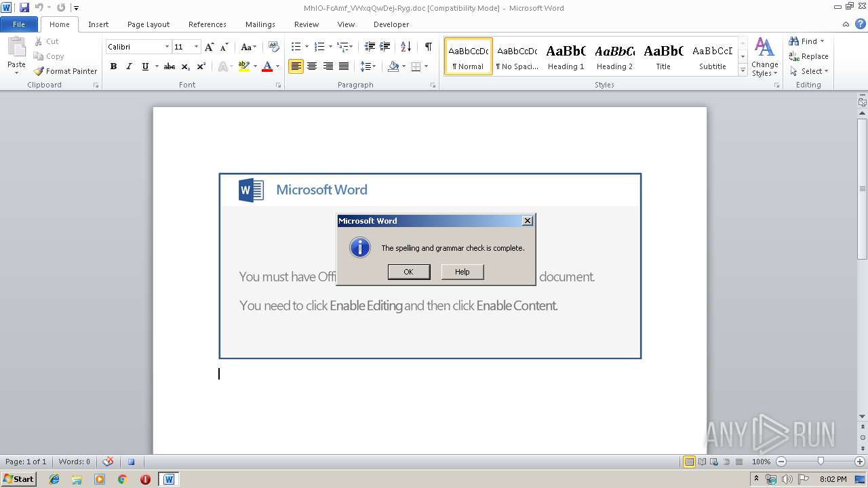The image size is (868, 488).
Task: Click the Text Highlight Color marker
Action: [x=244, y=66]
